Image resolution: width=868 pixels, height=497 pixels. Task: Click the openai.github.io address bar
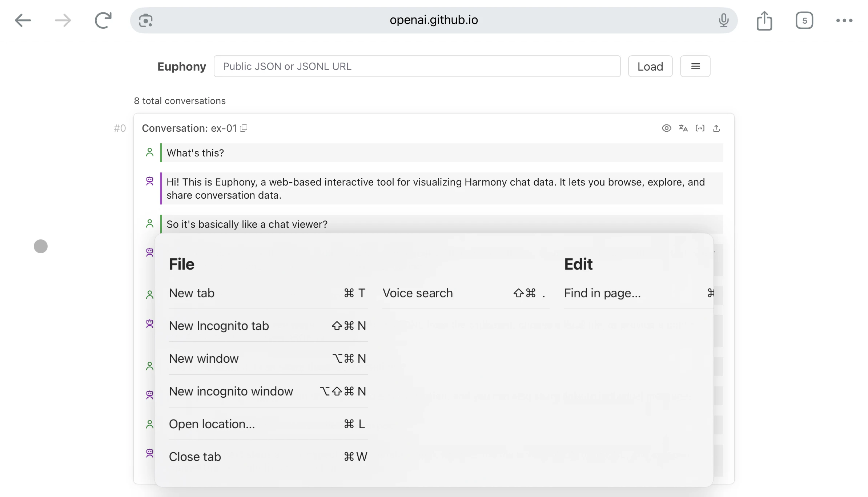pos(433,20)
